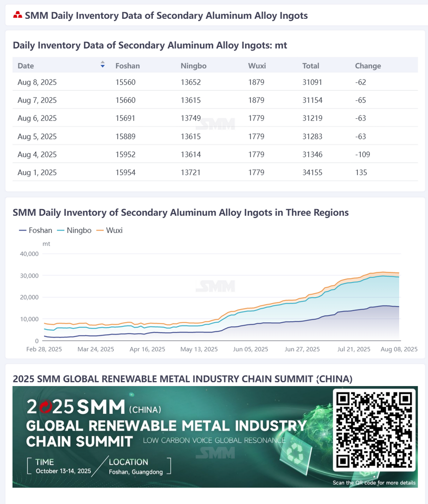Click Ningbo value 13614

191,155
